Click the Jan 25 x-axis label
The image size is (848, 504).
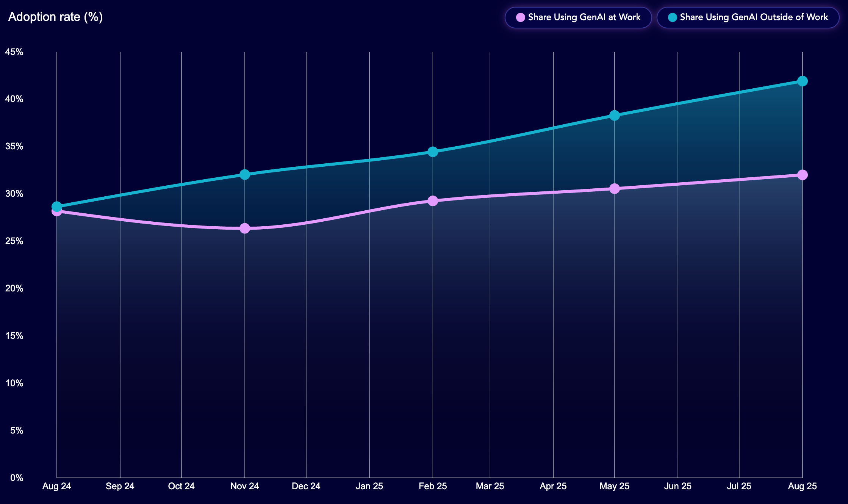369,486
